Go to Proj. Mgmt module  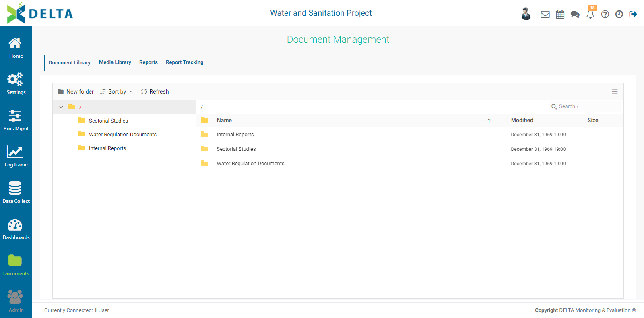[x=16, y=120]
